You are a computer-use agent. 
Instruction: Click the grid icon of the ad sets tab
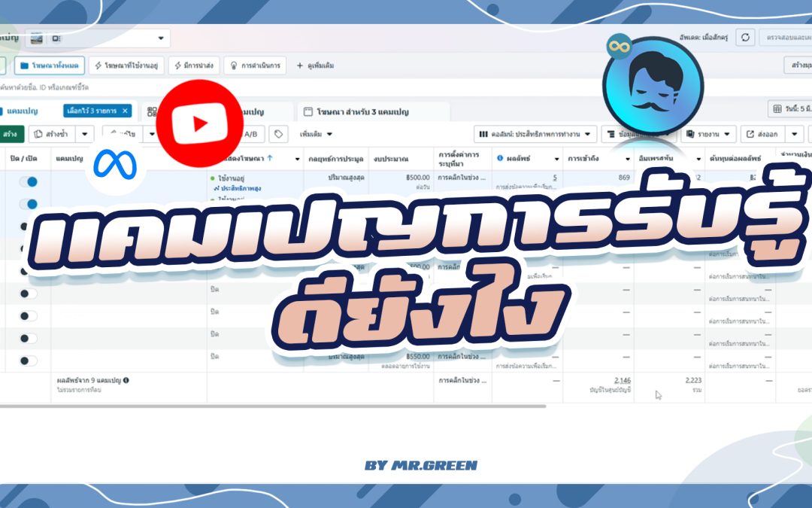[x=152, y=111]
